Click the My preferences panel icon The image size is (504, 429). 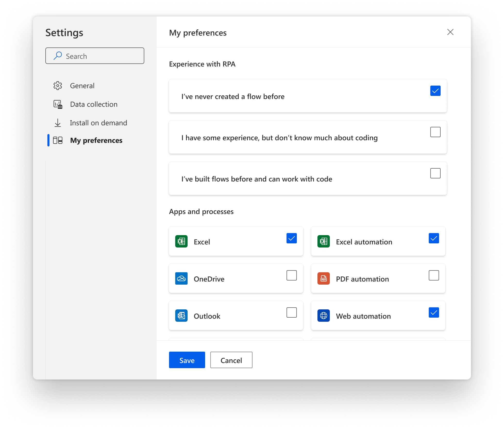(58, 140)
